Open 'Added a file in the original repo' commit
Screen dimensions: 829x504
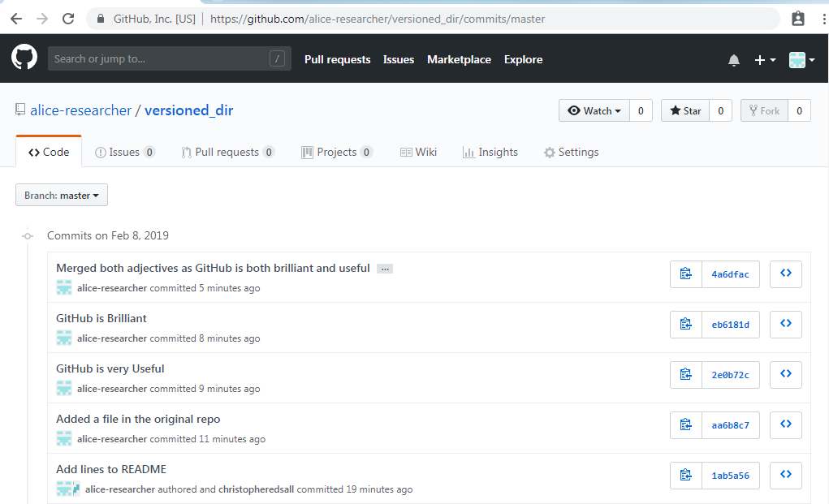(x=138, y=419)
